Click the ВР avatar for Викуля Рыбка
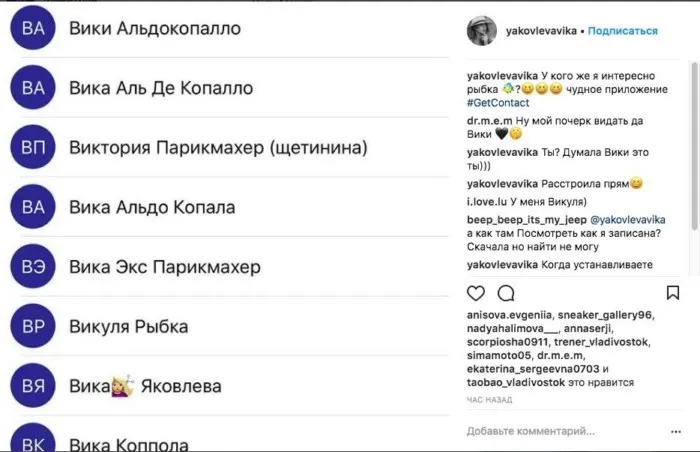Image resolution: width=700 pixels, height=452 pixels. tap(33, 326)
